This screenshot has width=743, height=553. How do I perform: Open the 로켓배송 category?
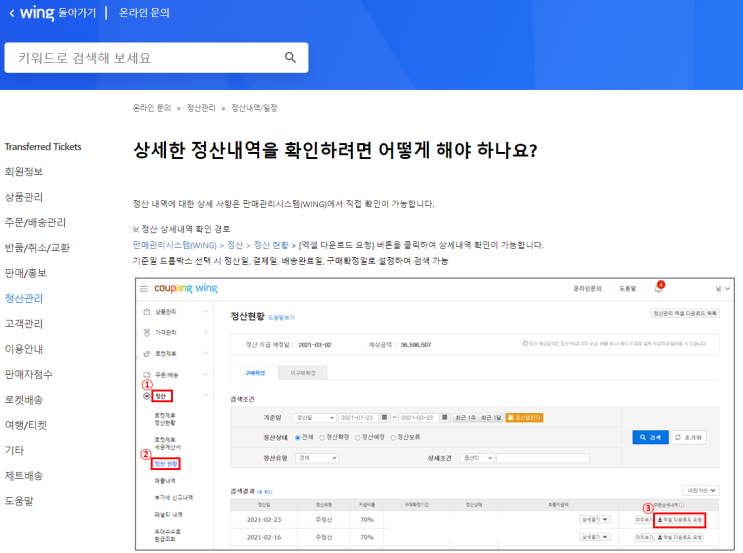tap(24, 399)
